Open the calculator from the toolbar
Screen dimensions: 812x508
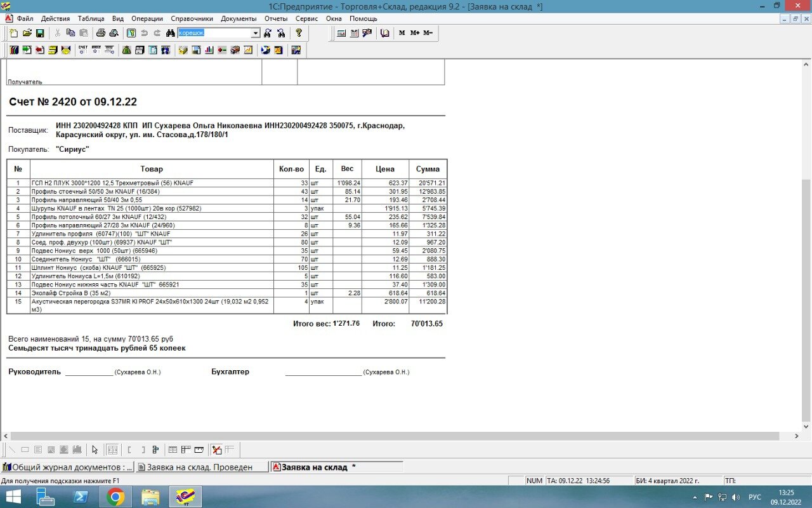pos(341,33)
